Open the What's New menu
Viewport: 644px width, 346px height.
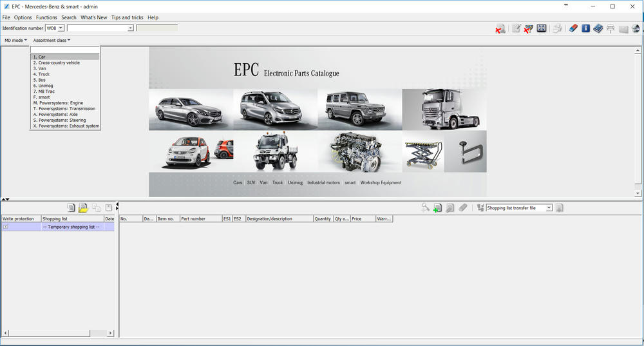pyautogui.click(x=93, y=17)
